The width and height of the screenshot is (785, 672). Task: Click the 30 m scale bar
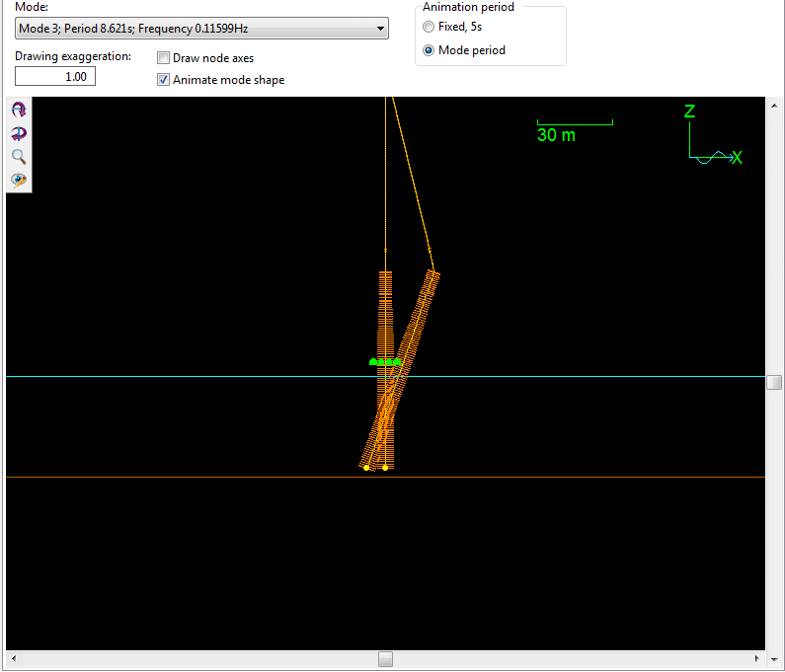point(575,123)
